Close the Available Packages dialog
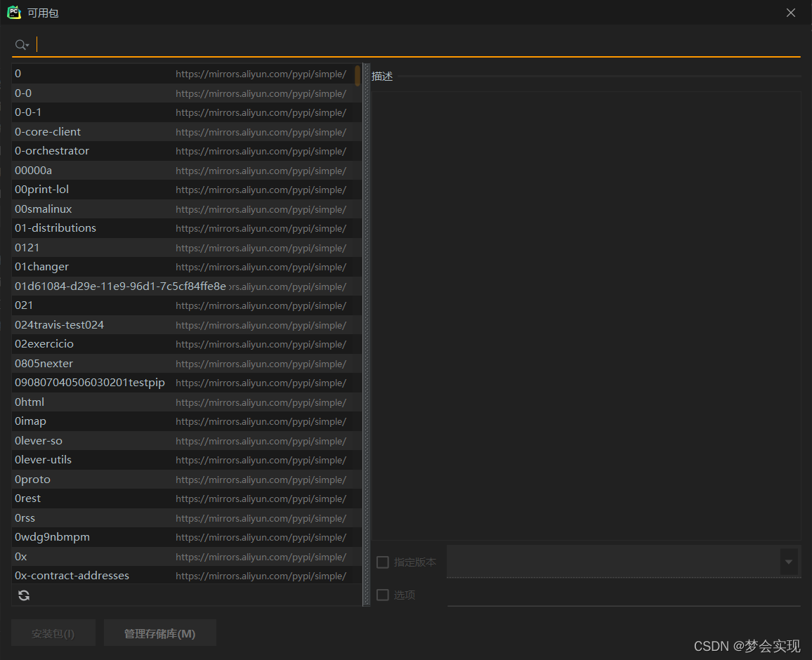This screenshot has width=812, height=660. tap(790, 13)
